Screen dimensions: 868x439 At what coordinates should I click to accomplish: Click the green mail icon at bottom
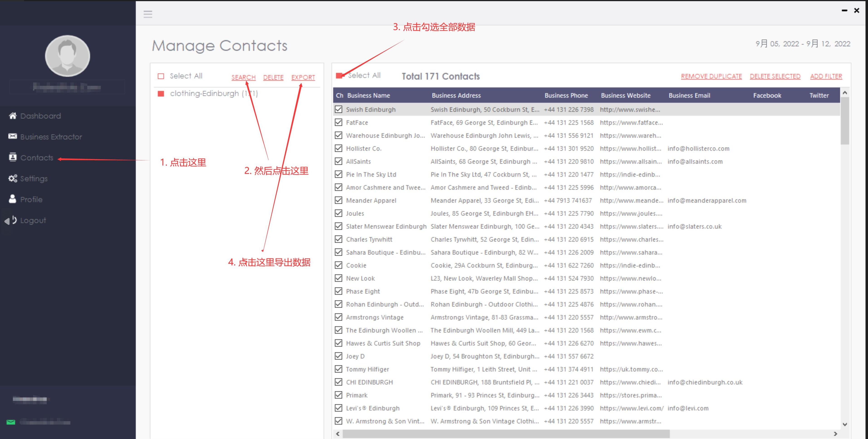[x=11, y=422]
